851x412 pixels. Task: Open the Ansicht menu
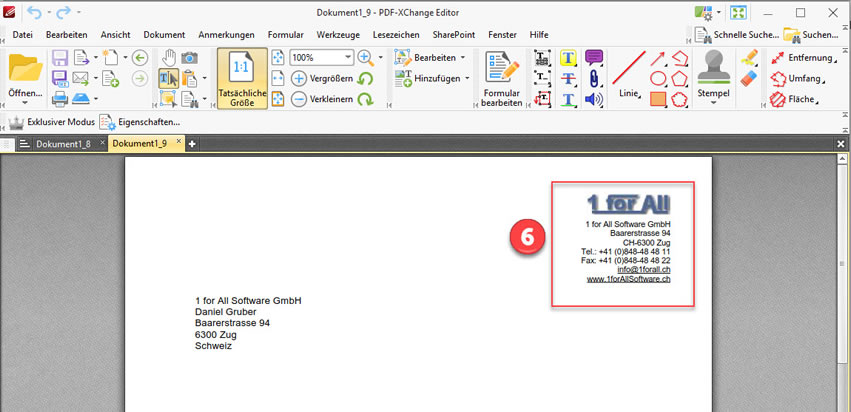[115, 35]
